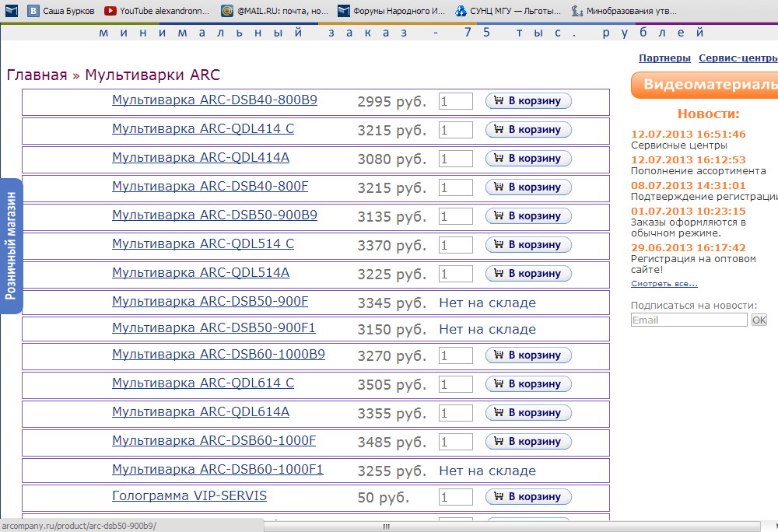Click quantity field for ARC-QDL414 C
The image size is (778, 532).
click(455, 130)
